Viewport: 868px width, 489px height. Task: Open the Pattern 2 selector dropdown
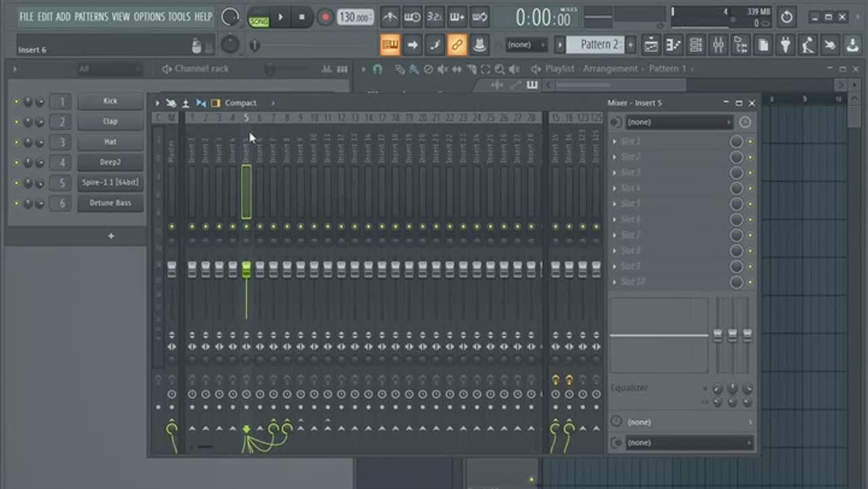click(599, 45)
